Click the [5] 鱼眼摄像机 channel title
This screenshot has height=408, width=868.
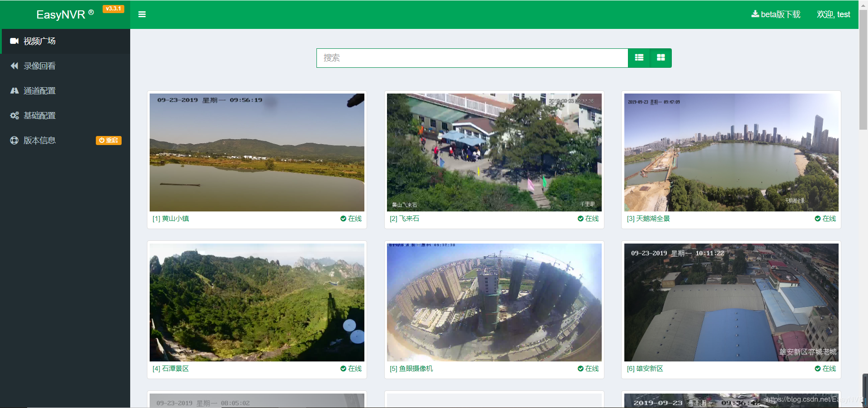pos(411,369)
